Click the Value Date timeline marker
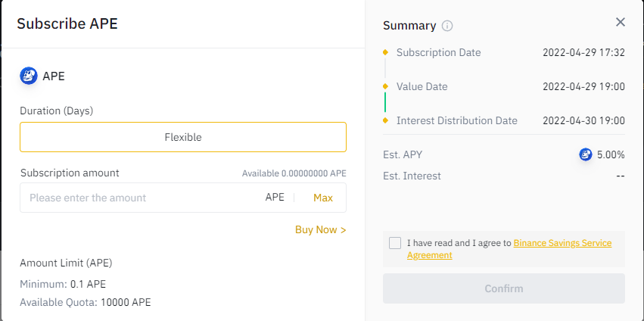 coord(385,87)
